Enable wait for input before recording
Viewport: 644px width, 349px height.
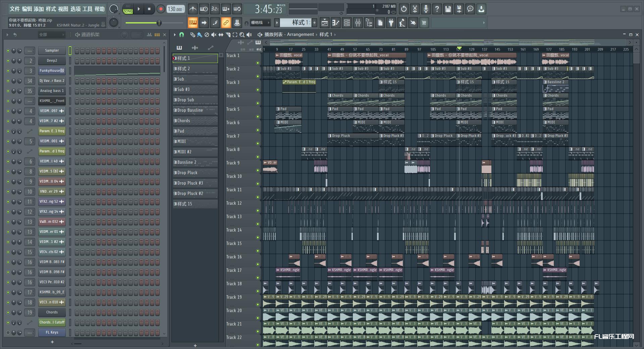(204, 9)
